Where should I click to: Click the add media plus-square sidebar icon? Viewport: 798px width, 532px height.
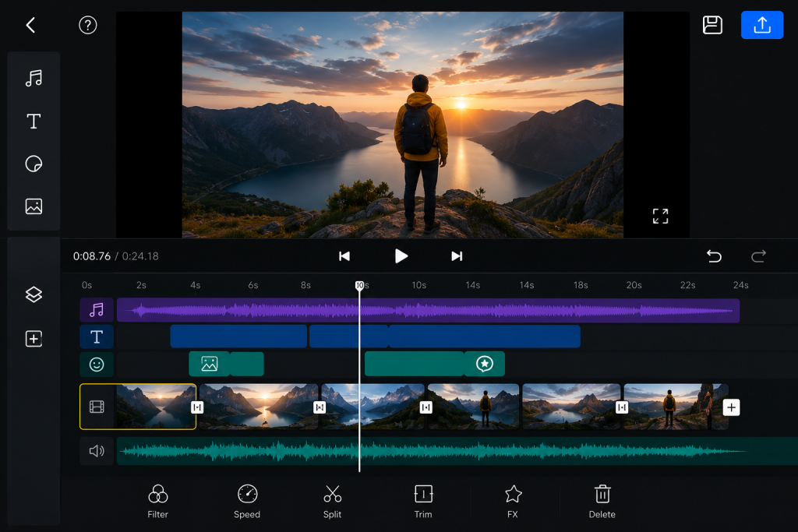(x=34, y=339)
